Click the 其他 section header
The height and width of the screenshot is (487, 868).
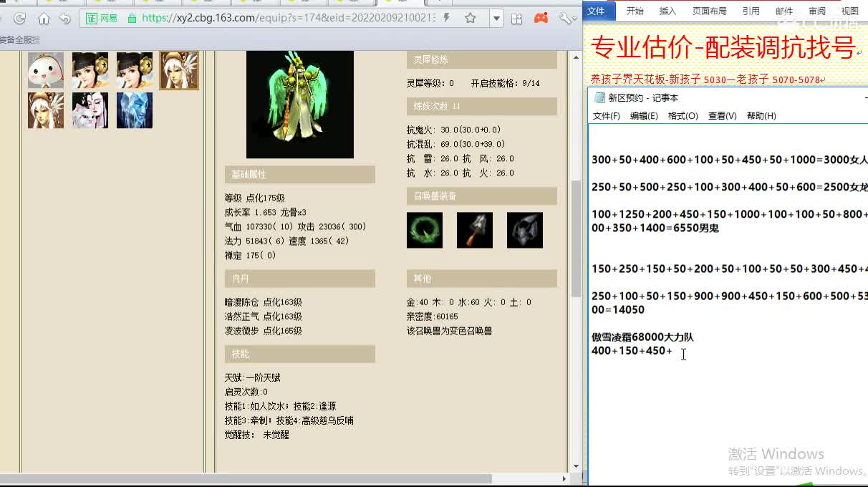[482, 279]
